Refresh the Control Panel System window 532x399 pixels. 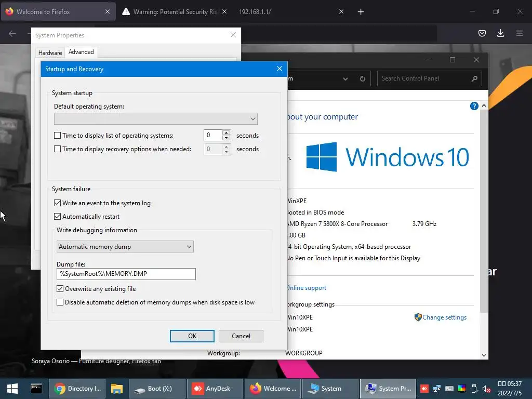[x=362, y=79]
